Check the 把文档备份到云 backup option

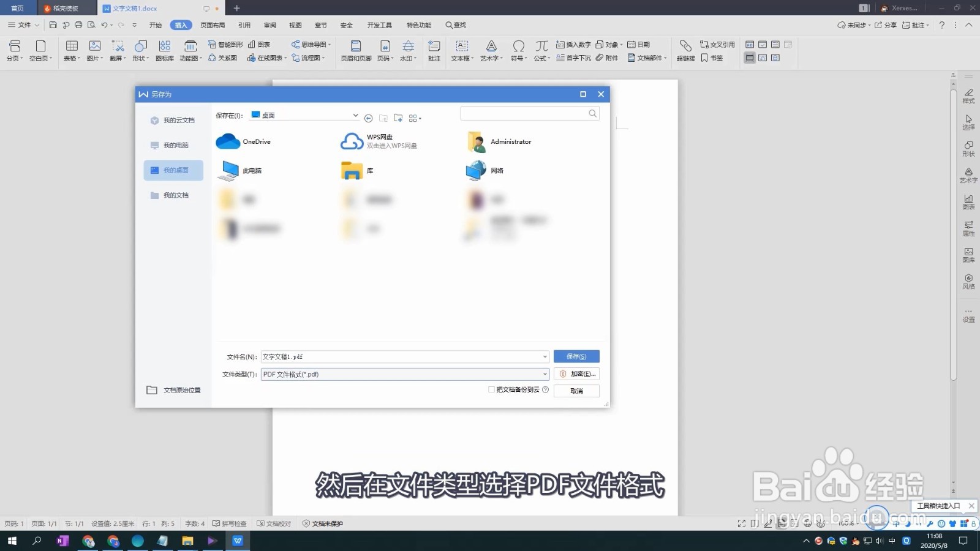(491, 389)
